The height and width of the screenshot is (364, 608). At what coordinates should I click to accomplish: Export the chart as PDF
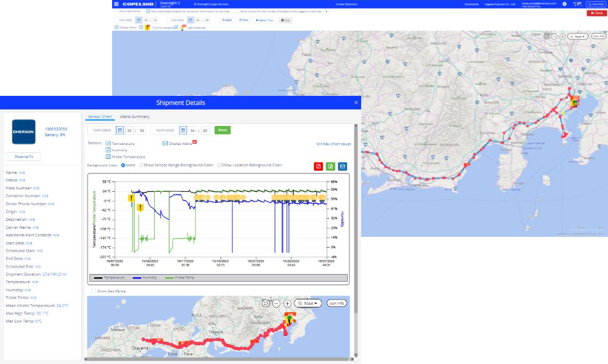318,166
